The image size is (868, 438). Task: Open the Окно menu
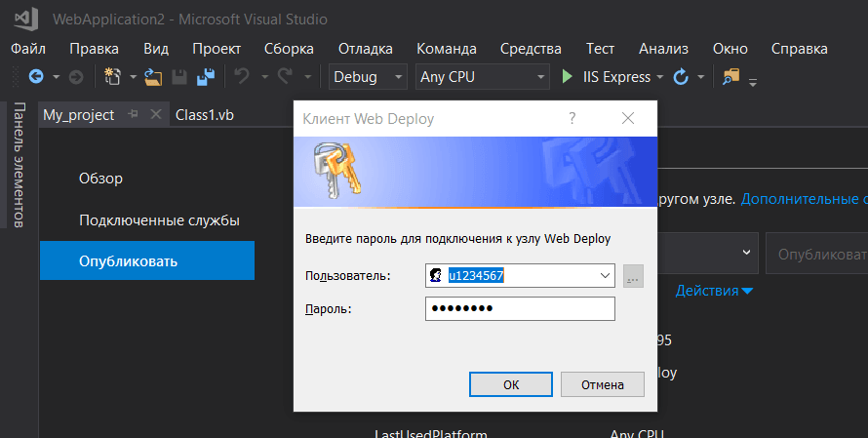[x=730, y=49]
